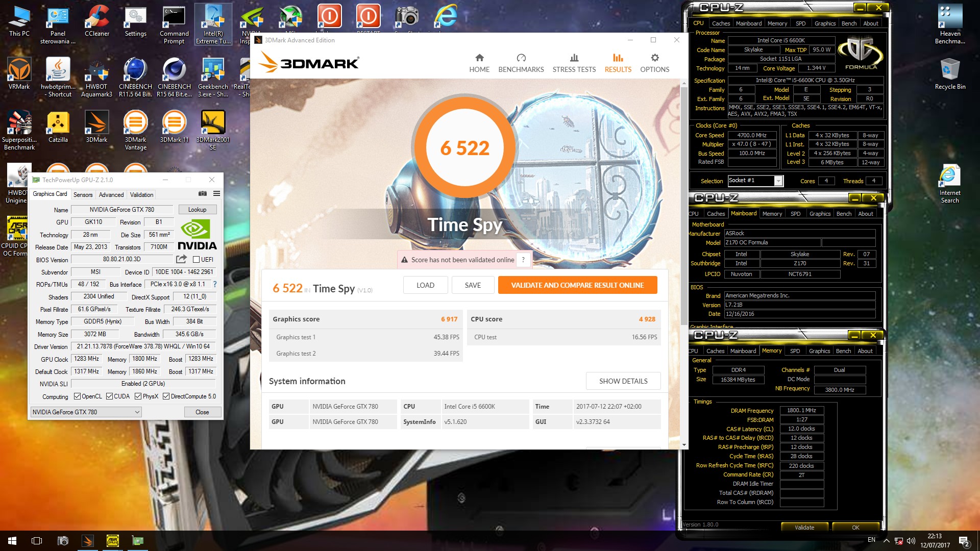Open Geekbench 3 desktop shortcut
Screen dimensions: 980x551
pyautogui.click(x=213, y=78)
